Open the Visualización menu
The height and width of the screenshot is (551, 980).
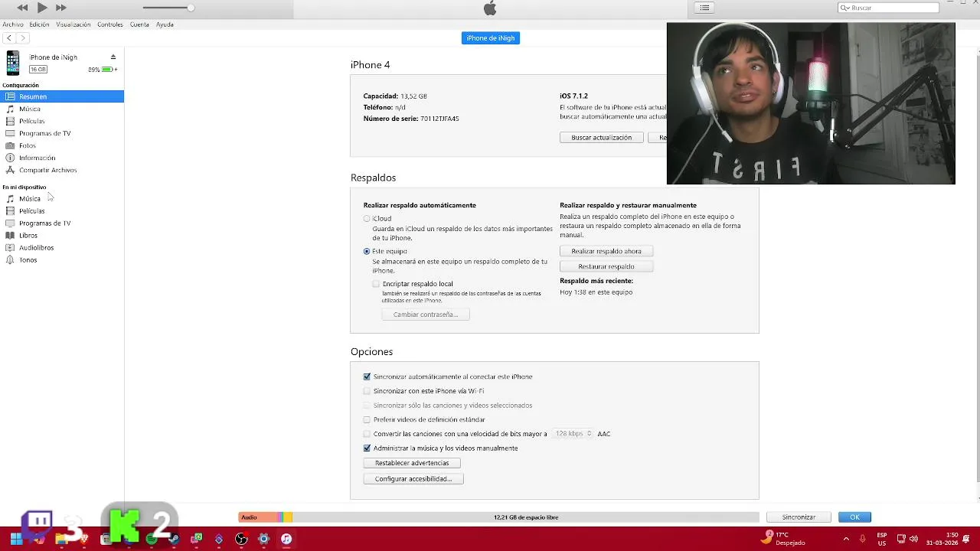[73, 24]
